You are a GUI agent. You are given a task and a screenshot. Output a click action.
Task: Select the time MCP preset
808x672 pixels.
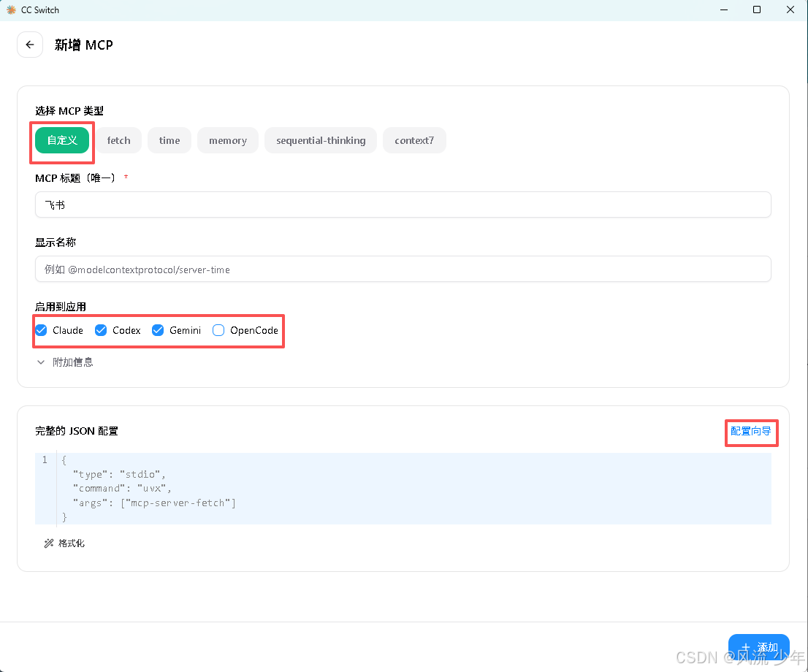(169, 140)
